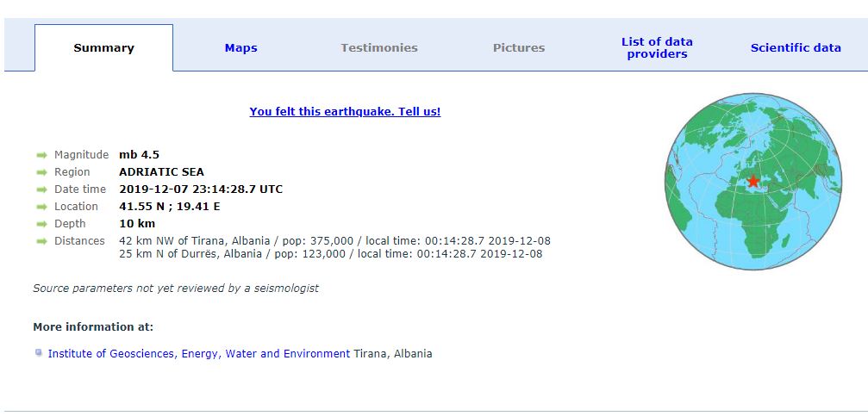Screen dimensions: 868x416
Task: Click the bullet icon before Institute of Geosciences
Action: pyautogui.click(x=39, y=353)
